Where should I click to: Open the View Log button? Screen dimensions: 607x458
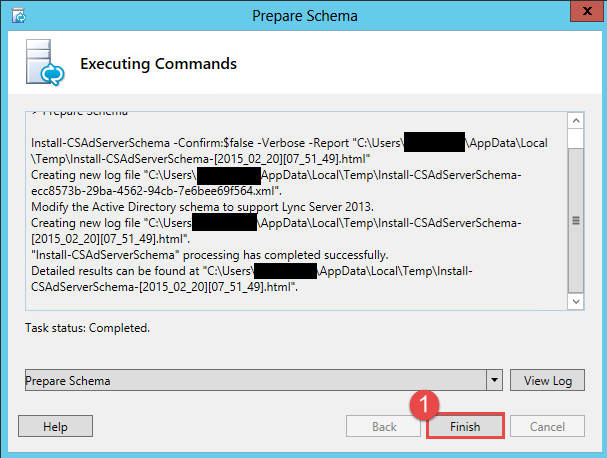(547, 381)
